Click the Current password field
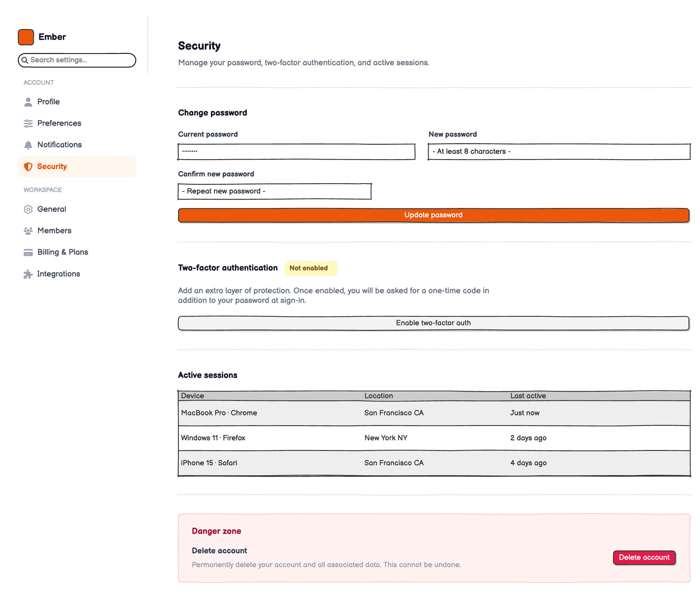The image size is (700, 598). (296, 152)
